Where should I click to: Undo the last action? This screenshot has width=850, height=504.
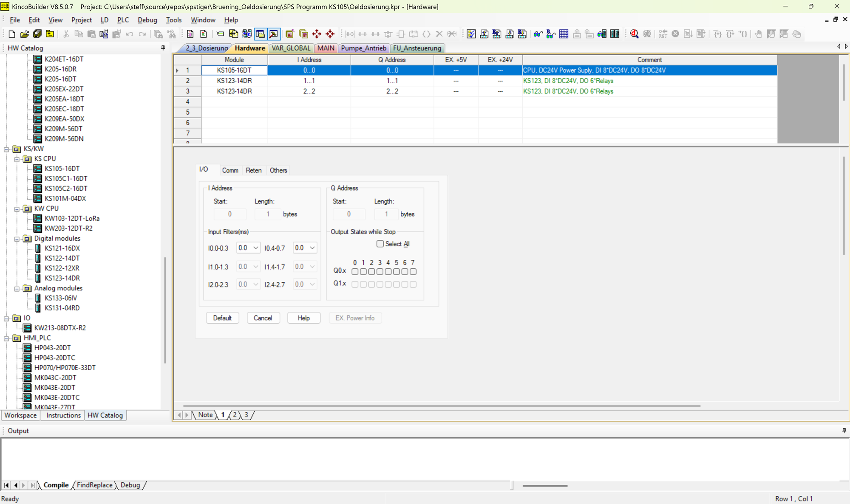[130, 34]
